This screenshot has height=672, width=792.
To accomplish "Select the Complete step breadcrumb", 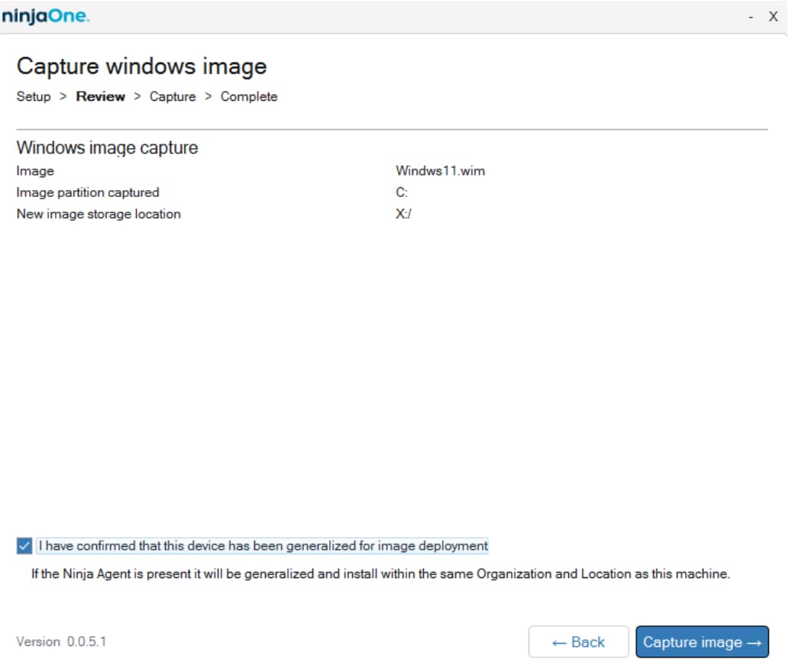I will pyautogui.click(x=249, y=97).
